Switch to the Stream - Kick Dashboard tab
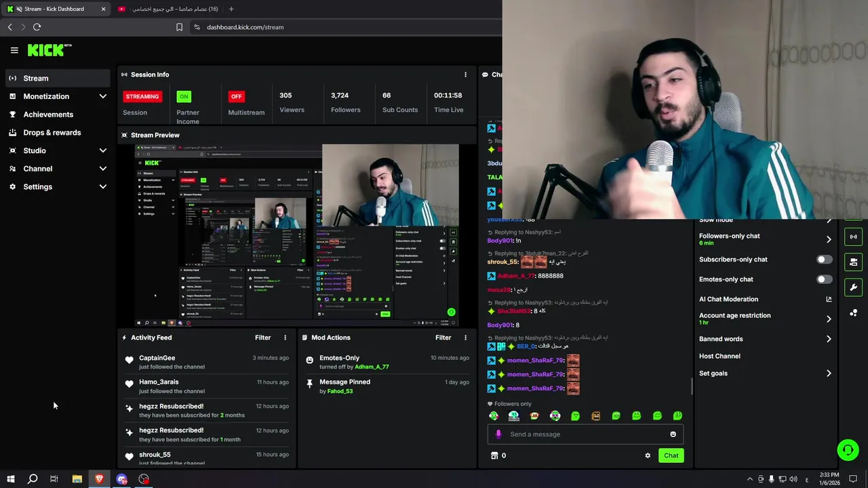Viewport: 868px width, 488px height. coord(54,9)
